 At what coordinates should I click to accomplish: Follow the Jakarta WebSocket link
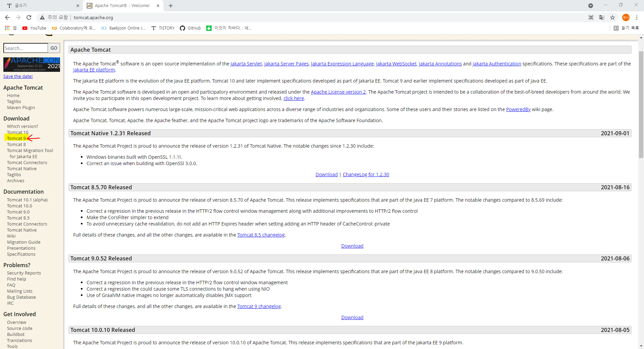point(396,64)
